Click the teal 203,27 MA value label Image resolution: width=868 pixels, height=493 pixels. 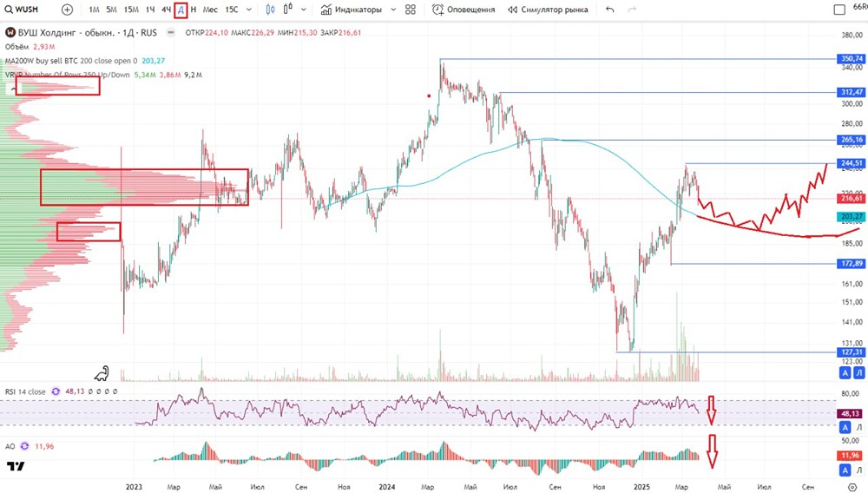(x=851, y=216)
